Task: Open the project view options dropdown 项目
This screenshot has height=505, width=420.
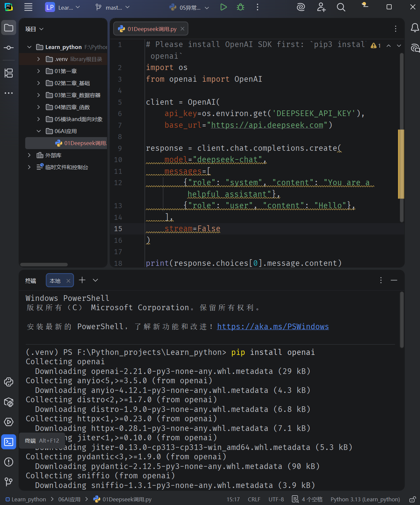Action: [34, 29]
